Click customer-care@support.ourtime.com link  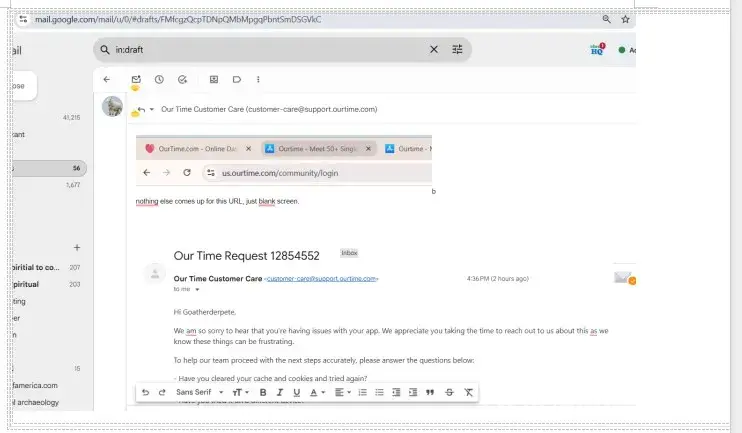click(322, 279)
